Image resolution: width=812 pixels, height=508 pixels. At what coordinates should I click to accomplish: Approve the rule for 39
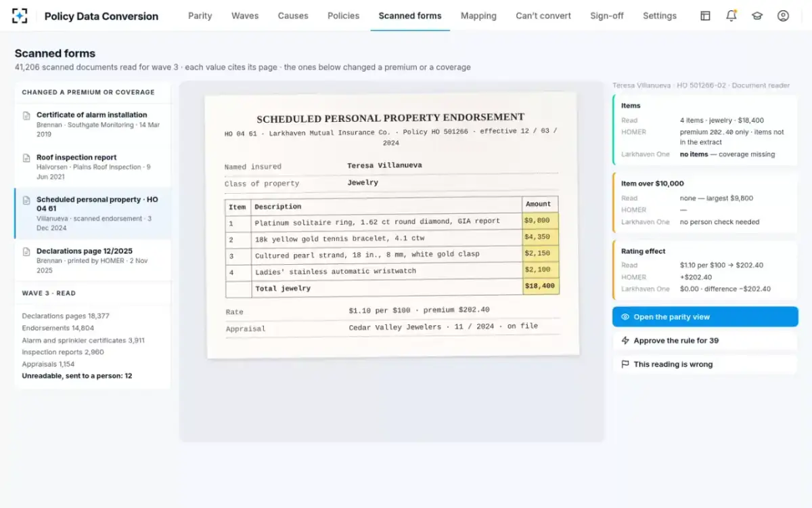705,341
